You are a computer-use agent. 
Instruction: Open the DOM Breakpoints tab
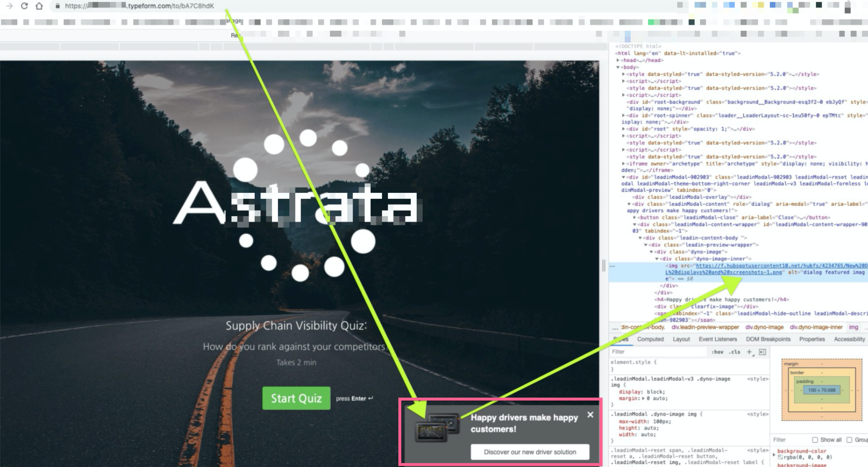[x=768, y=340]
